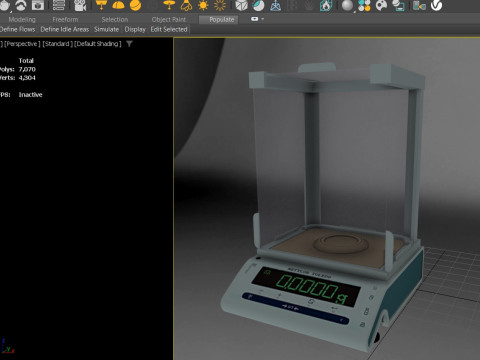Create a V-Ray IES light

point(186,5)
